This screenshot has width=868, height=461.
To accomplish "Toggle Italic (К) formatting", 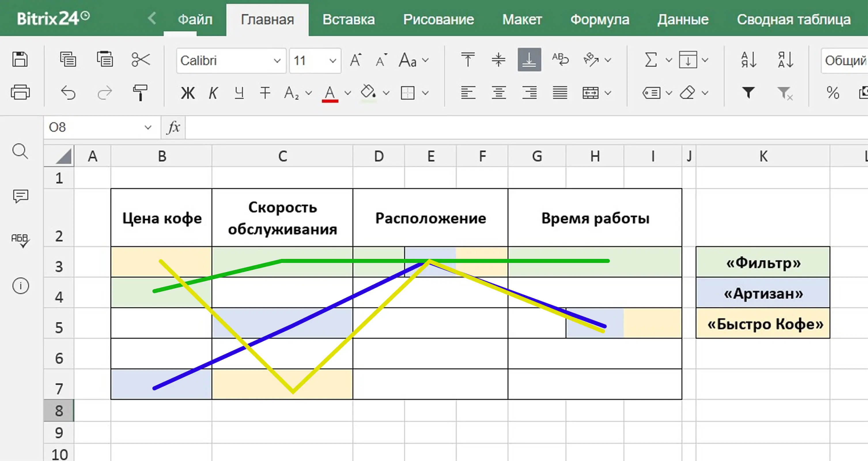I will coord(213,93).
